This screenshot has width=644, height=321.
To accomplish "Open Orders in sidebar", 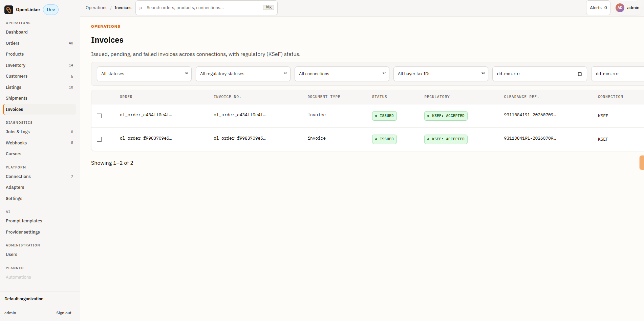I will pos(39,43).
